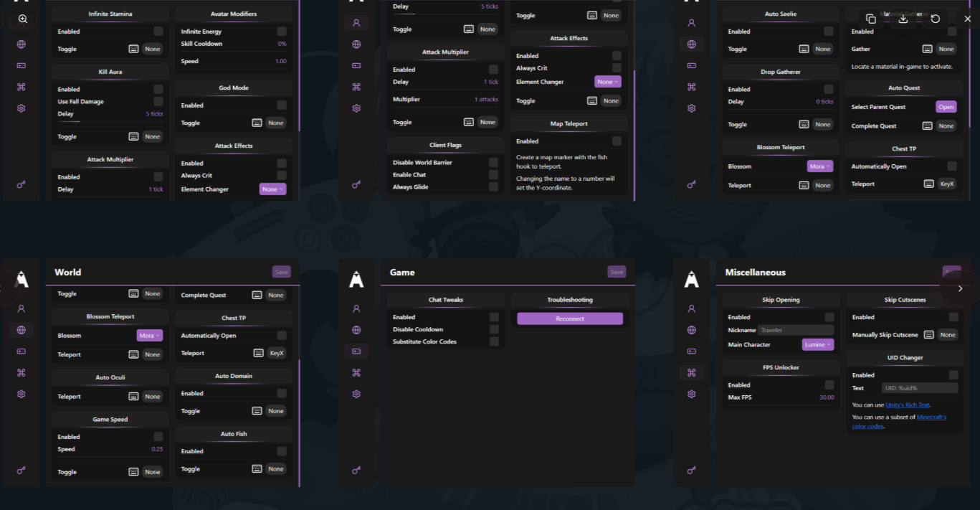Viewport: 980px width, 510px height.
Task: Enable the God Mode checkbox
Action: (x=282, y=105)
